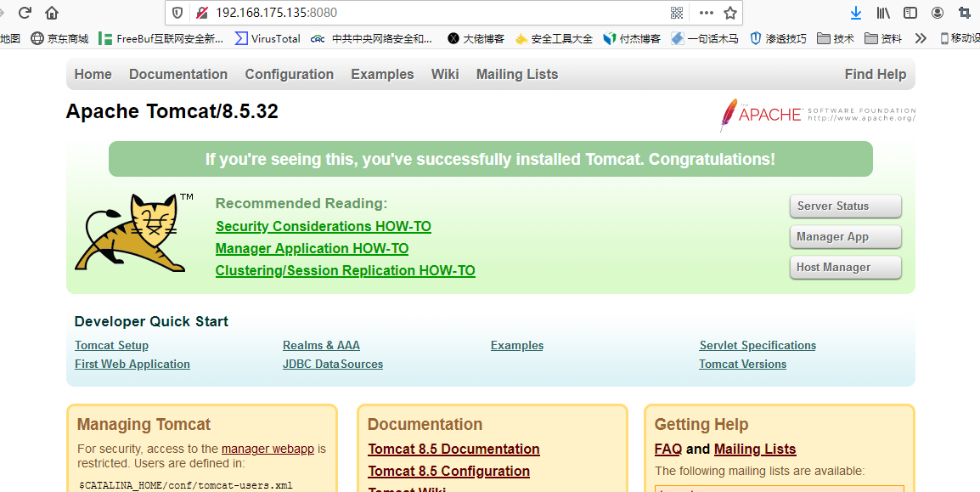The width and height of the screenshot is (980, 492).
Task: Open the manager webapp link
Action: click(268, 449)
